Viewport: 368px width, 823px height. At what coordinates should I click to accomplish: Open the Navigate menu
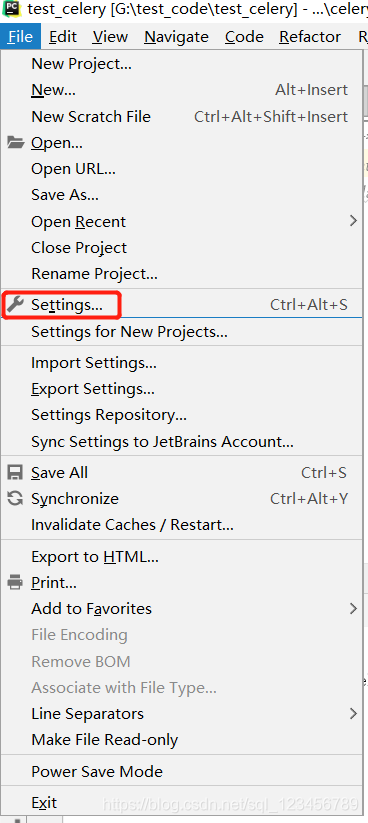[176, 37]
